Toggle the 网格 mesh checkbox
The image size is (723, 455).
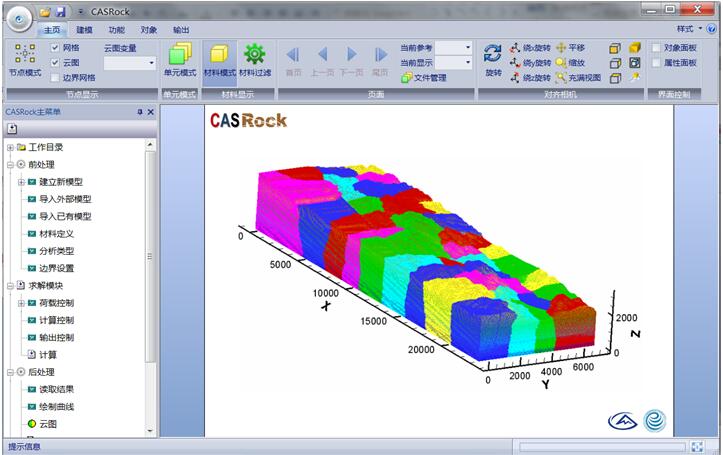tap(55, 47)
